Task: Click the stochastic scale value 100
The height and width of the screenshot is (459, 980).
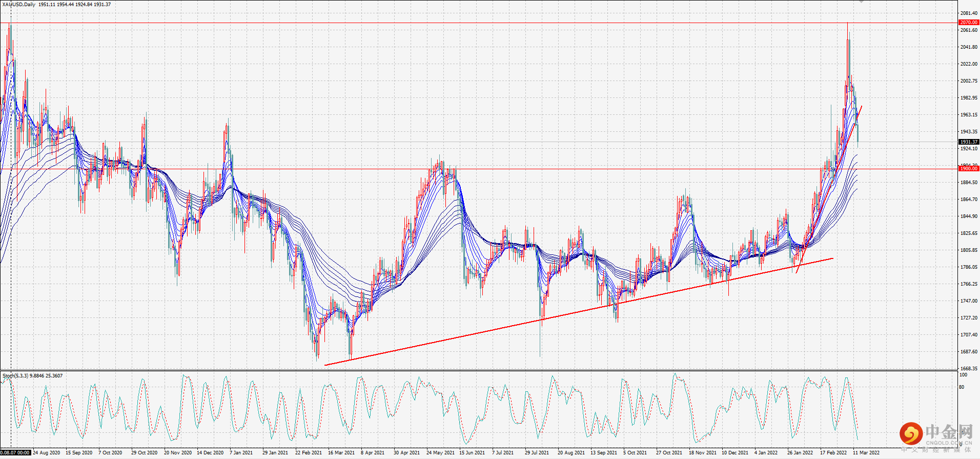Action: tap(963, 375)
